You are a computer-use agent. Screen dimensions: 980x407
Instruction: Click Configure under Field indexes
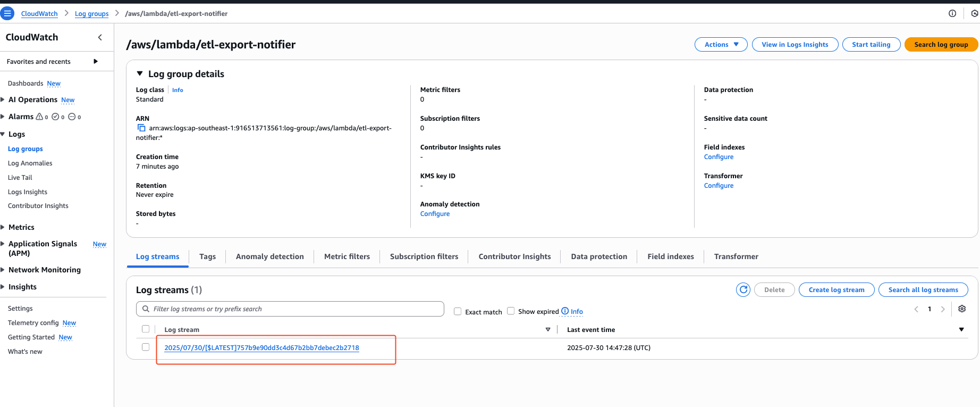click(719, 157)
